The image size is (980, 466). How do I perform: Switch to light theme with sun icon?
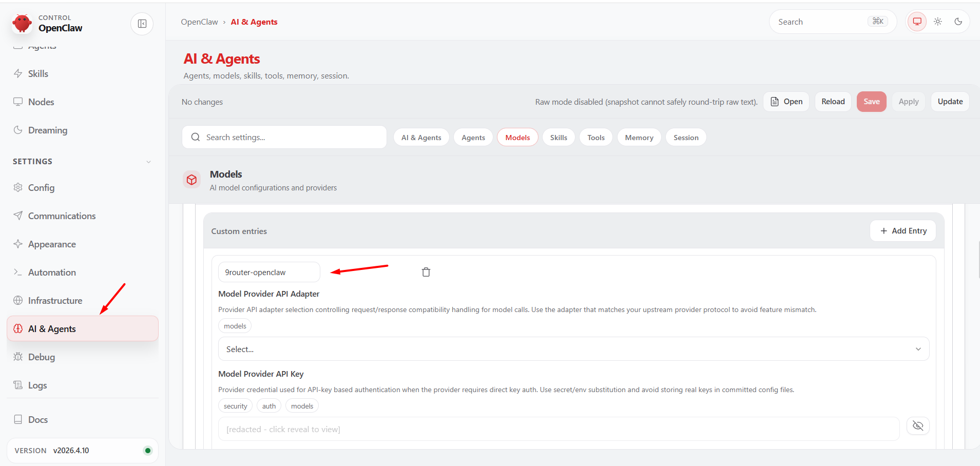pyautogui.click(x=937, y=22)
